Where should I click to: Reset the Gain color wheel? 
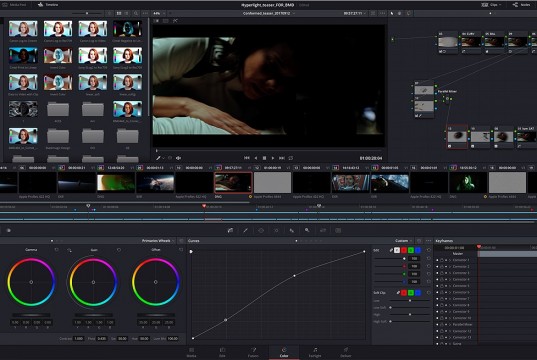pos(119,250)
